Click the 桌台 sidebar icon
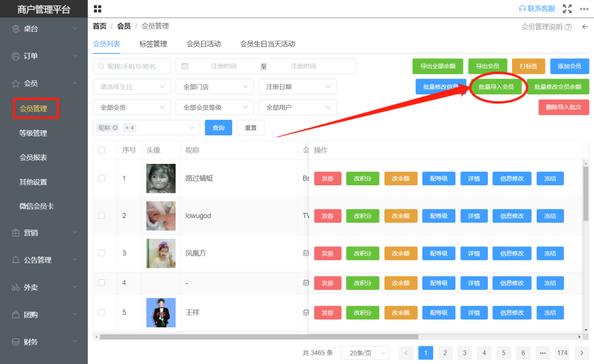 click(x=15, y=29)
